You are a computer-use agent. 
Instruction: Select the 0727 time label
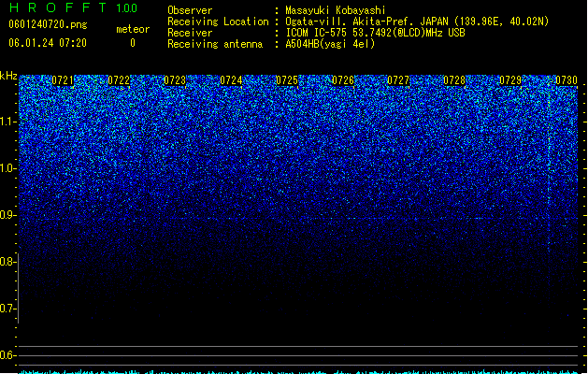tap(398, 80)
